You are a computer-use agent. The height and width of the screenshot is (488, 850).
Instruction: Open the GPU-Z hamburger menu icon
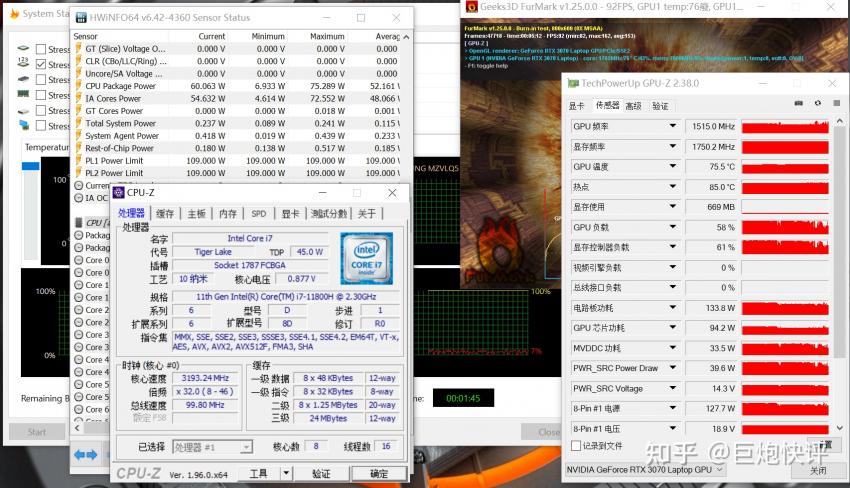836,103
